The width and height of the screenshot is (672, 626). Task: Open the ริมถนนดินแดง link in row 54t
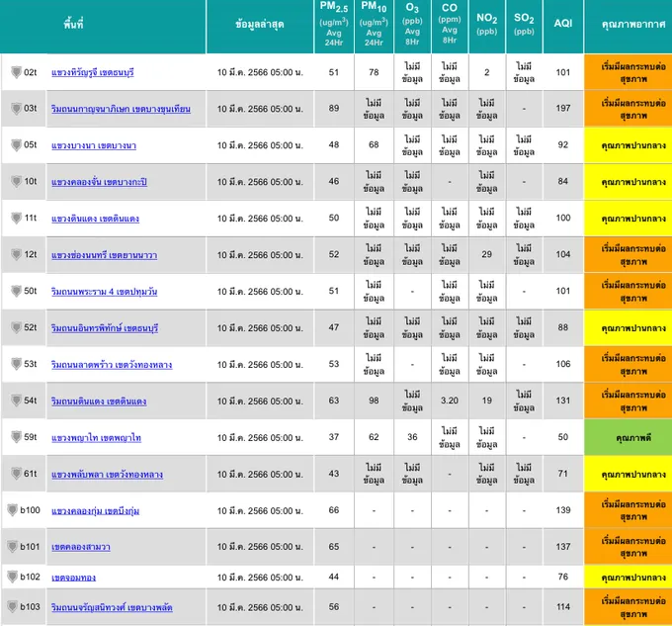[x=99, y=401]
